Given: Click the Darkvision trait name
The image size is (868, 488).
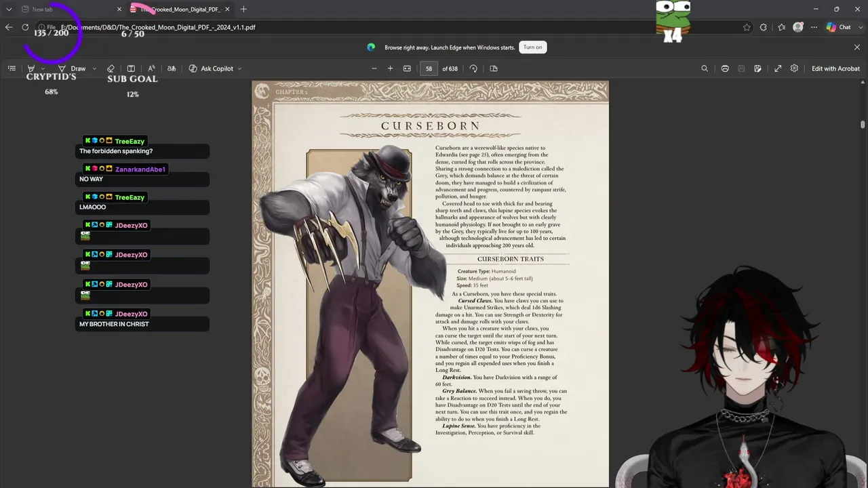Looking at the screenshot, I should (457, 378).
